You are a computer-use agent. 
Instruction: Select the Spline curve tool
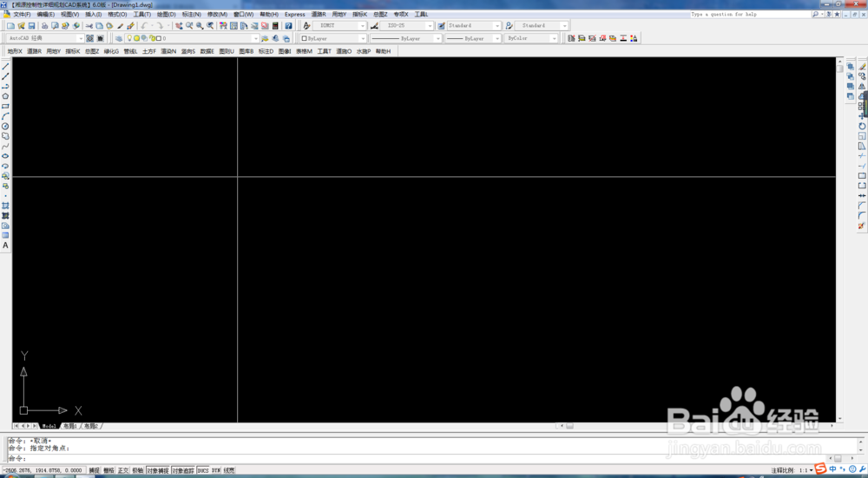5,146
